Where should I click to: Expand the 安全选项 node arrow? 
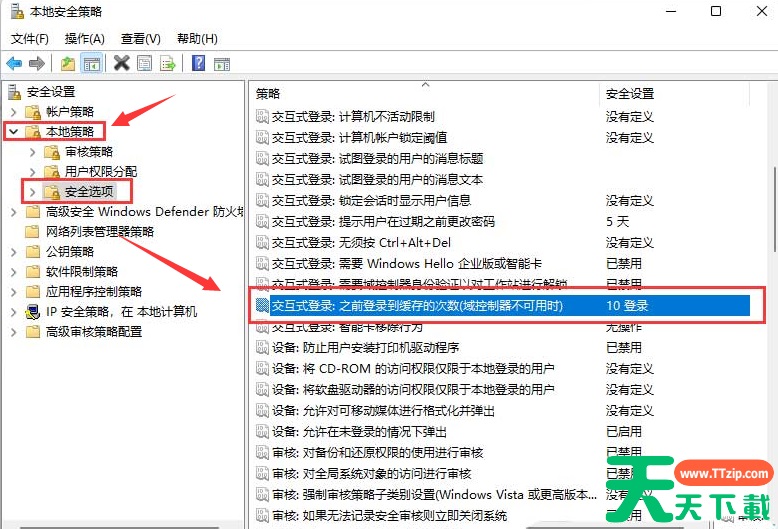(33, 192)
